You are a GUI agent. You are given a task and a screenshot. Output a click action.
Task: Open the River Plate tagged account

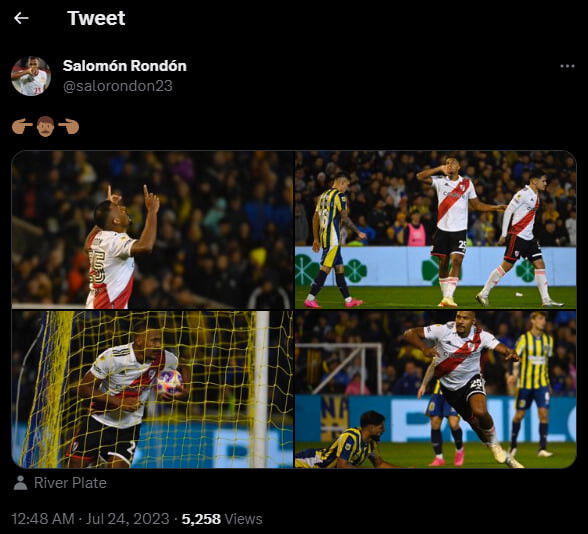click(70, 483)
